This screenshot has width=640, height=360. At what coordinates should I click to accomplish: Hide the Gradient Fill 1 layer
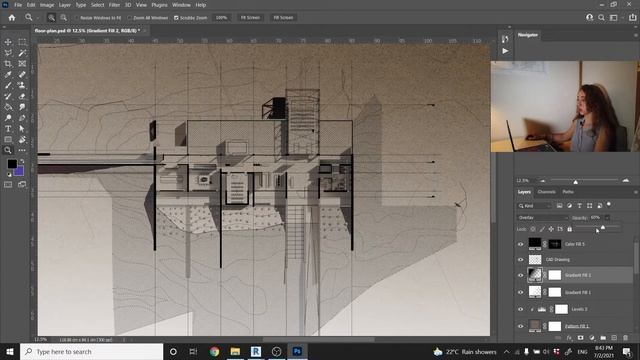(520, 292)
